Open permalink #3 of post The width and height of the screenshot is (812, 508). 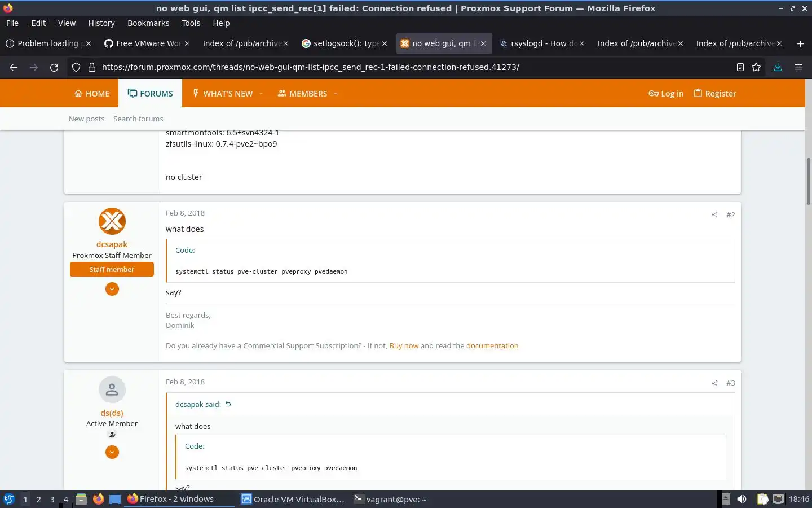pyautogui.click(x=731, y=383)
